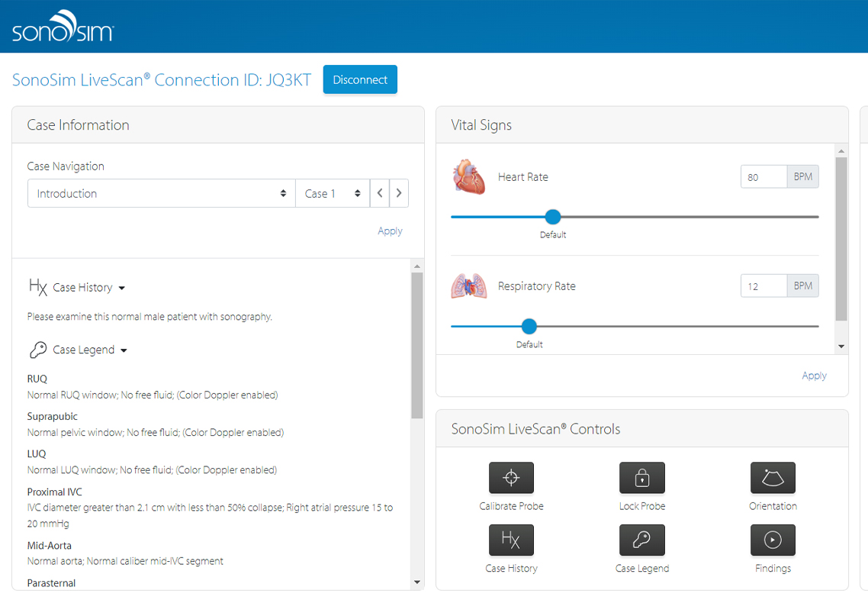Click the Case Navigation label

point(66,166)
